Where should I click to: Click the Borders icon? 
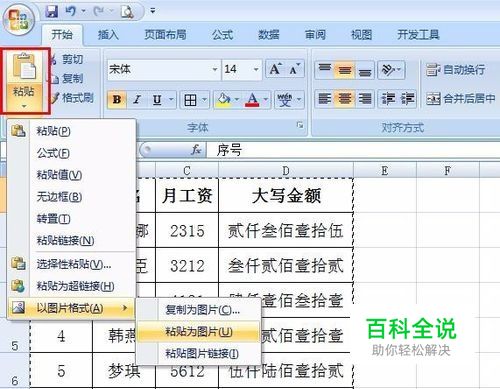(190, 99)
